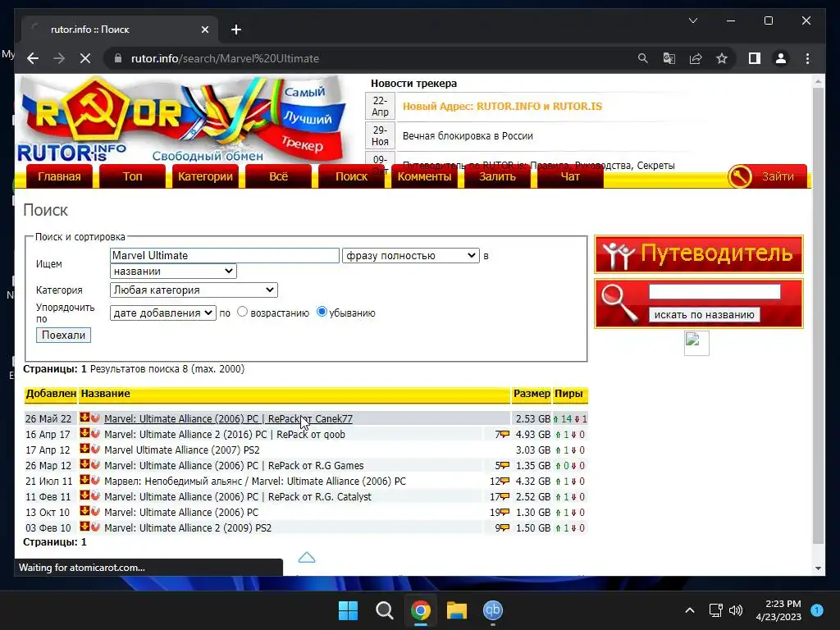Close the rutor.info browser tab
The height and width of the screenshot is (630, 840).
(204, 30)
